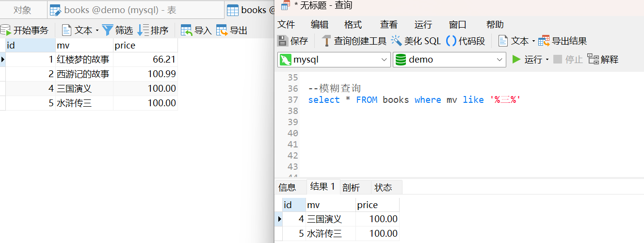Click the '%三%' string literal in query
This screenshot has width=644, height=243.
click(x=505, y=100)
